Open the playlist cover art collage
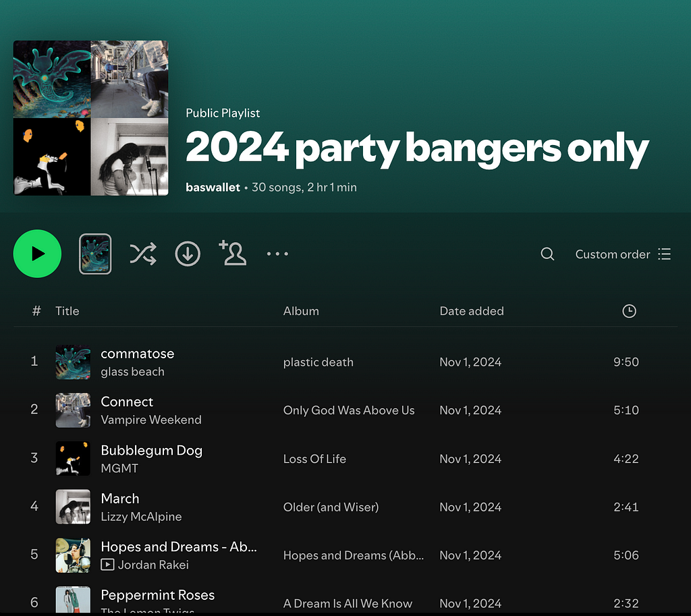The image size is (691, 616). [91, 118]
